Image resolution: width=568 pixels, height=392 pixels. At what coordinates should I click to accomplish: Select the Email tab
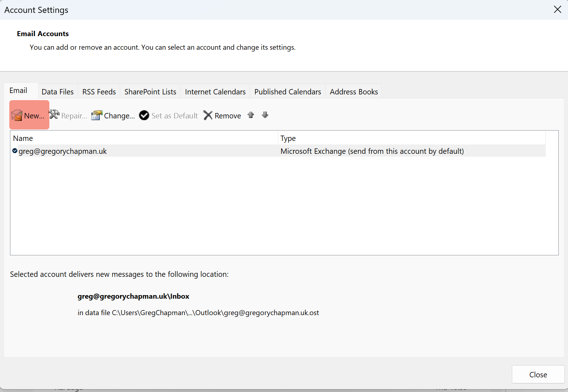point(18,90)
